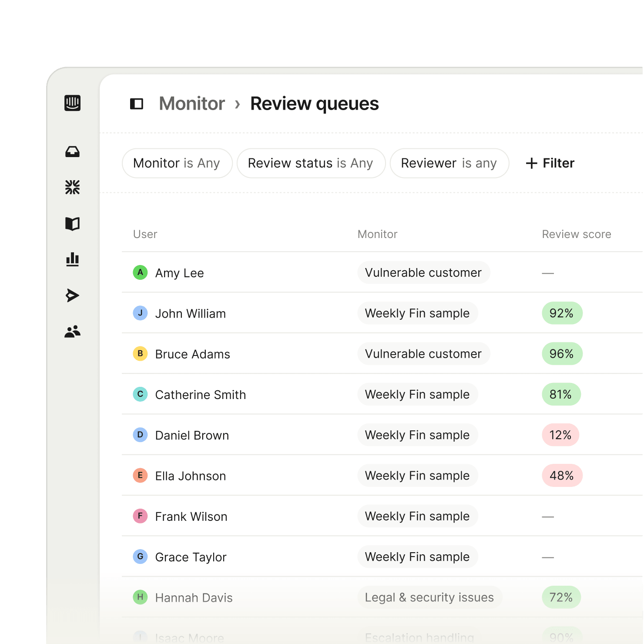Add a new filter with + Filter
This screenshot has width=644, height=644.
[x=550, y=163]
